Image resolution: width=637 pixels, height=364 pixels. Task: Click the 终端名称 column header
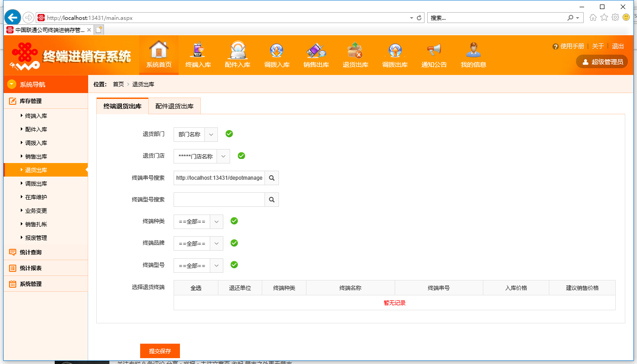coord(350,288)
